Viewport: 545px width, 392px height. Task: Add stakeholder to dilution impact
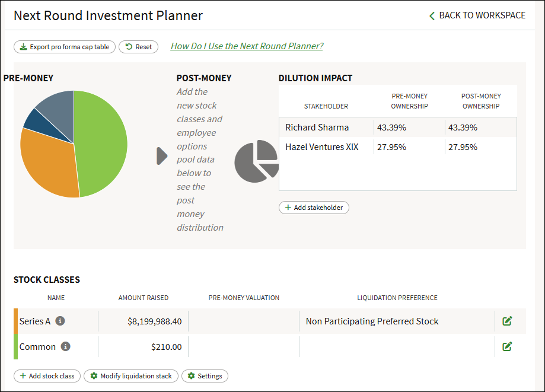pos(314,208)
